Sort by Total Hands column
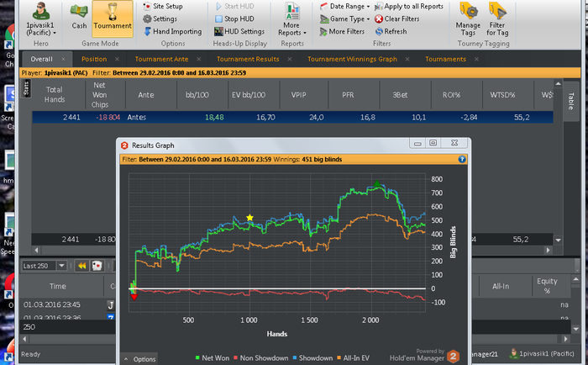588x365 pixels. click(55, 95)
